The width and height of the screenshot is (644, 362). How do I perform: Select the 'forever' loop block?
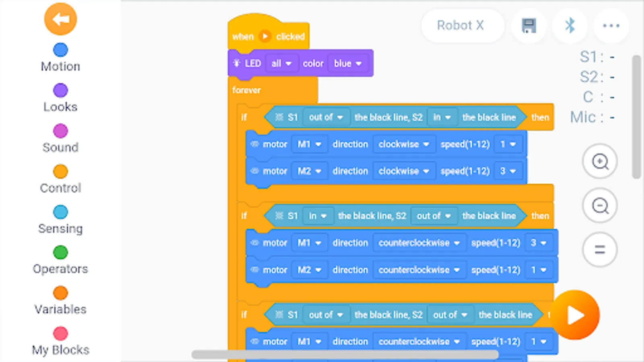click(246, 90)
